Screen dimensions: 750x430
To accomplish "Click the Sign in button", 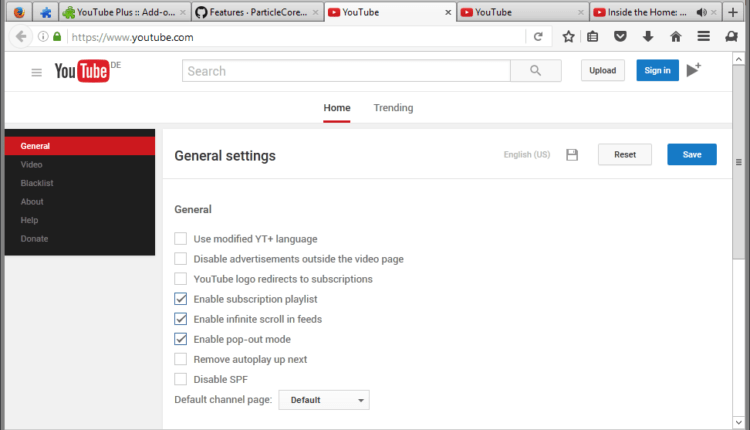I will click(657, 70).
